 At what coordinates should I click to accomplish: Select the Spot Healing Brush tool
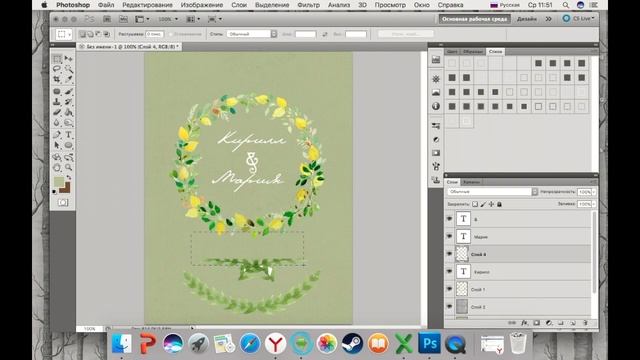[57, 91]
